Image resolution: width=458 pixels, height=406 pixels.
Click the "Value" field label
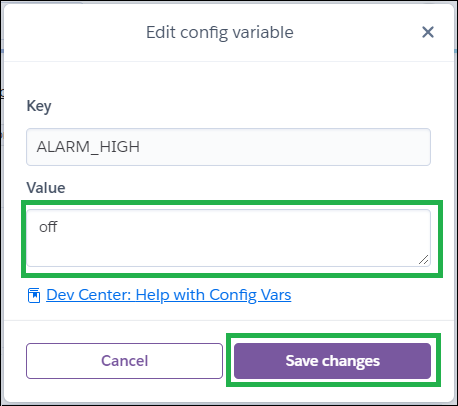pos(46,188)
